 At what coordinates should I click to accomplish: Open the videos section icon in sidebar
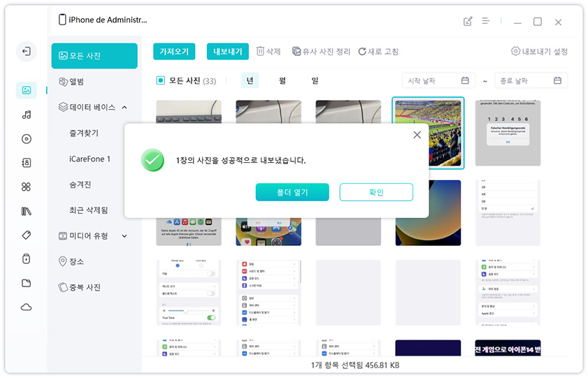tap(27, 138)
